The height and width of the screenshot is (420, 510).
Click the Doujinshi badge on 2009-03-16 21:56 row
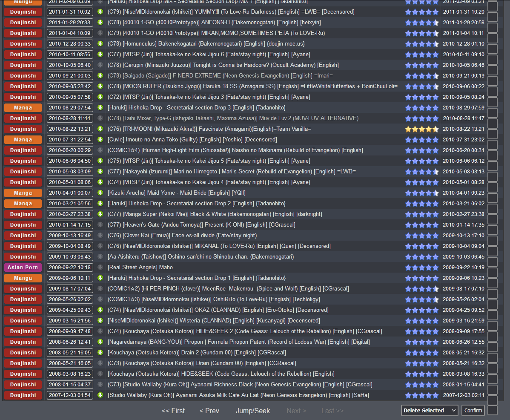23,321
